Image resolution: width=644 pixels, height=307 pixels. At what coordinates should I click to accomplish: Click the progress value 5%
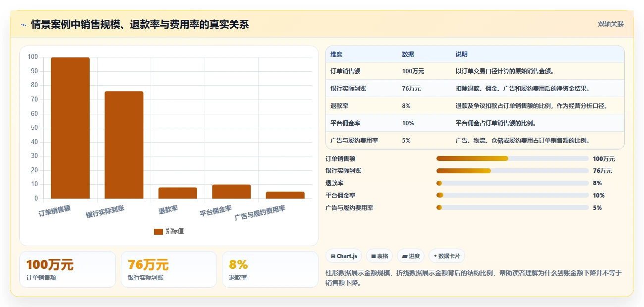597,208
